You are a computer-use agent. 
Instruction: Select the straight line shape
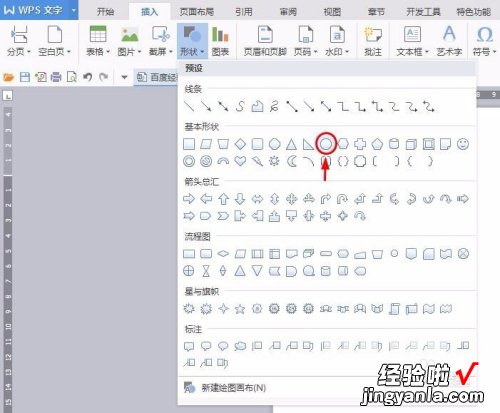pyautogui.click(x=189, y=106)
